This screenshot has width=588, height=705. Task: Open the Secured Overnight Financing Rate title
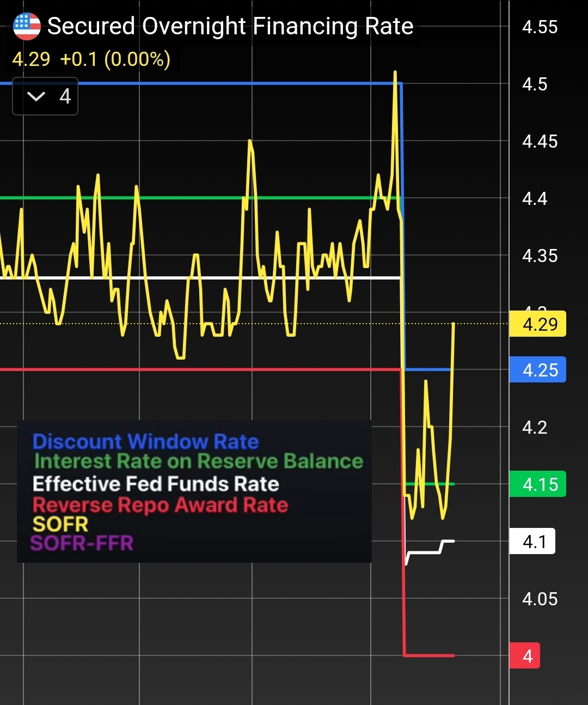pos(230,26)
